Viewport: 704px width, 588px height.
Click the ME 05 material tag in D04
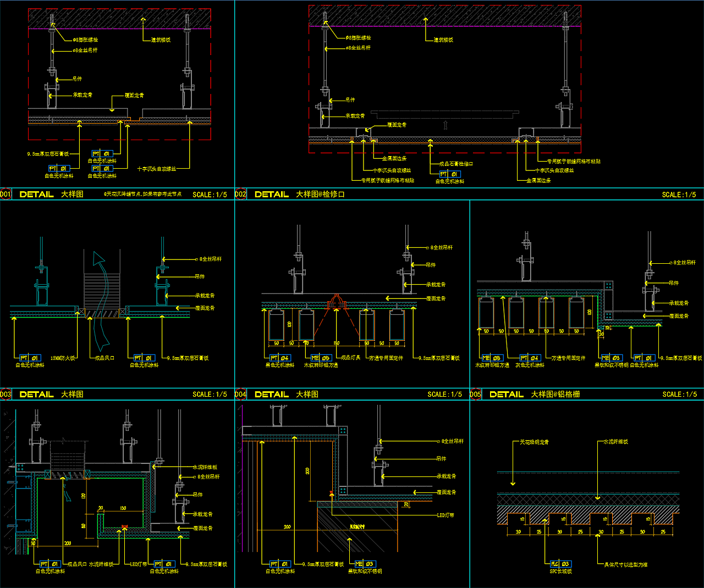click(321, 358)
